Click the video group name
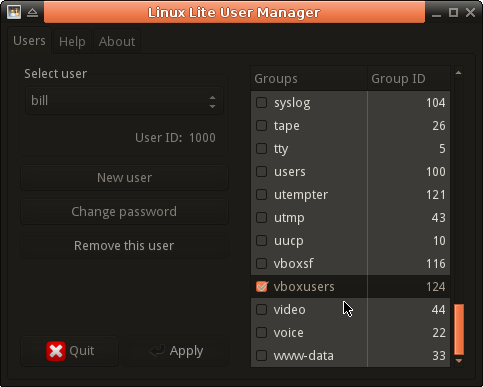483x387 pixels. coord(290,310)
